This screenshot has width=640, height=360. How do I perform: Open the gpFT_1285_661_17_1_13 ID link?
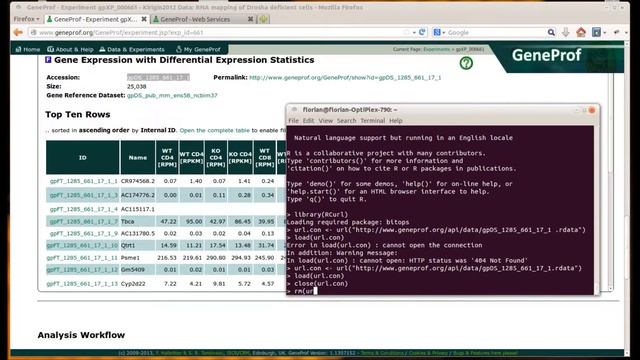coord(82,283)
